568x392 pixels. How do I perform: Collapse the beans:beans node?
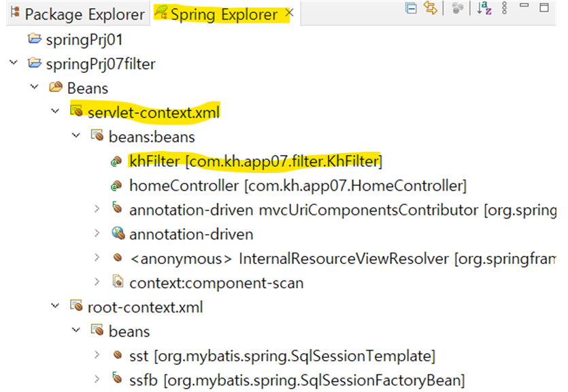pos(76,135)
